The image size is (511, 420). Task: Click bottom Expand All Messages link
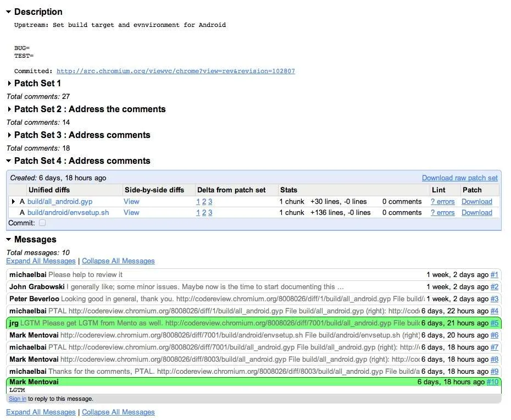coord(41,412)
